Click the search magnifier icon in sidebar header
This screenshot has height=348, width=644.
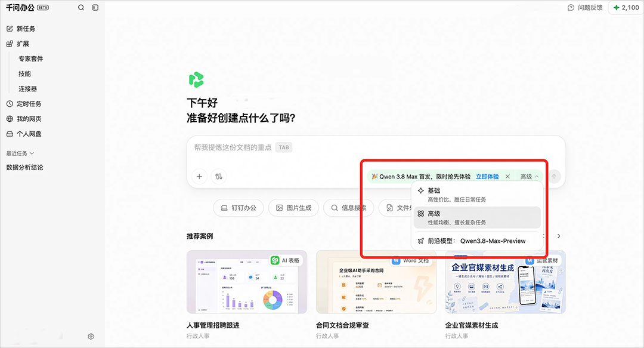click(x=81, y=7)
